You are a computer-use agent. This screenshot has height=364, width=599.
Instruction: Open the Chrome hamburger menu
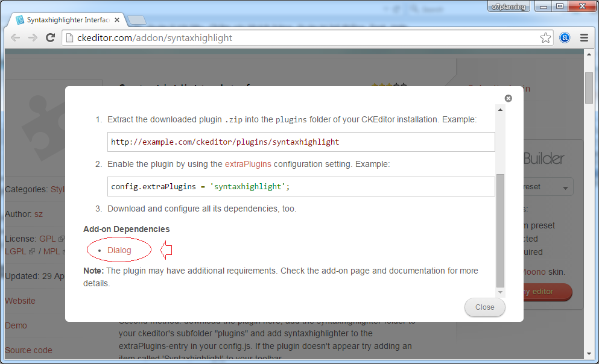(584, 38)
